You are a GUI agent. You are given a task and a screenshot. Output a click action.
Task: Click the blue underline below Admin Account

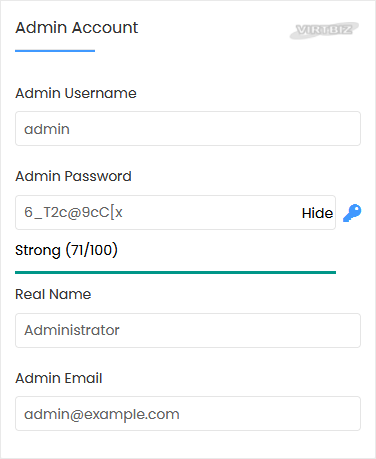55,51
